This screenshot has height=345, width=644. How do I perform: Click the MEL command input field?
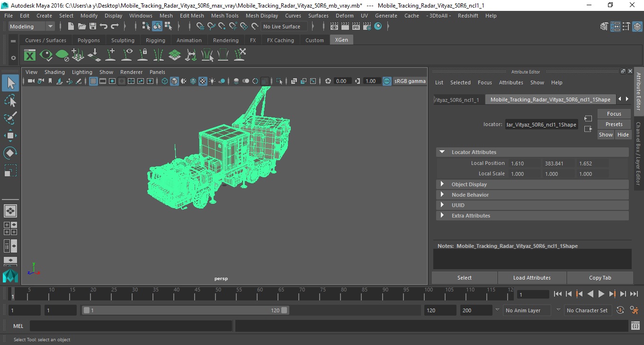131,326
